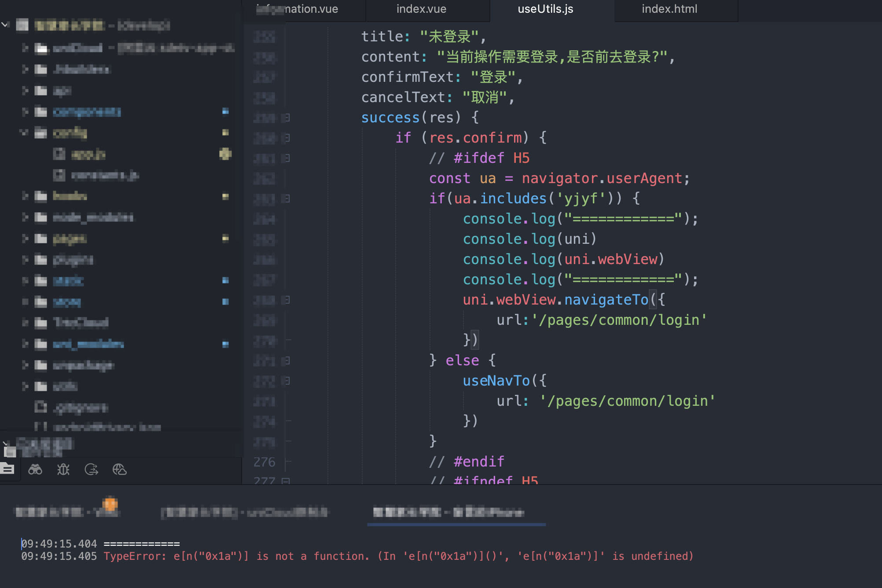Open the binoculars search panel icon
The width and height of the screenshot is (882, 588).
[x=35, y=470]
